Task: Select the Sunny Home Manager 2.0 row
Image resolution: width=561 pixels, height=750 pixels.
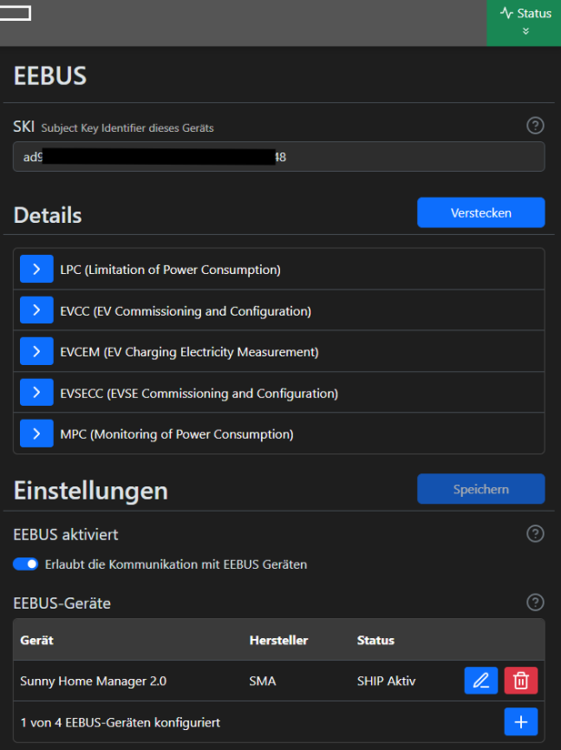Action: click(x=279, y=681)
